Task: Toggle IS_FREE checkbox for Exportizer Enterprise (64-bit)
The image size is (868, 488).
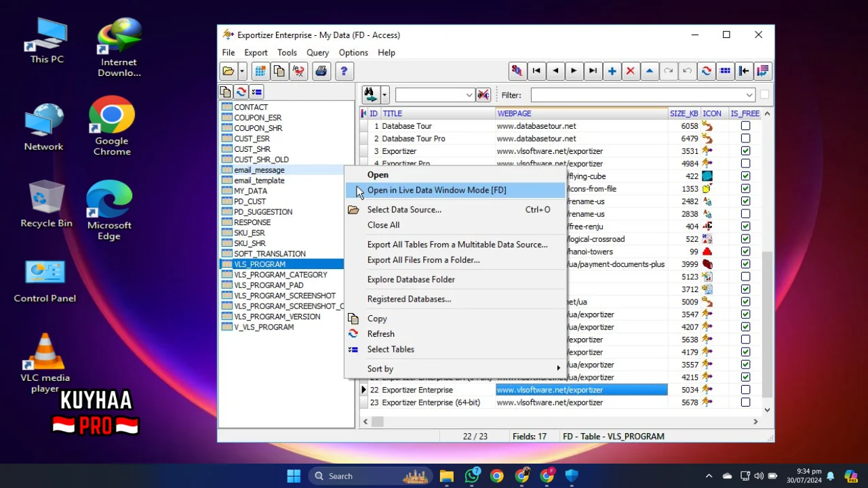Action: point(746,402)
